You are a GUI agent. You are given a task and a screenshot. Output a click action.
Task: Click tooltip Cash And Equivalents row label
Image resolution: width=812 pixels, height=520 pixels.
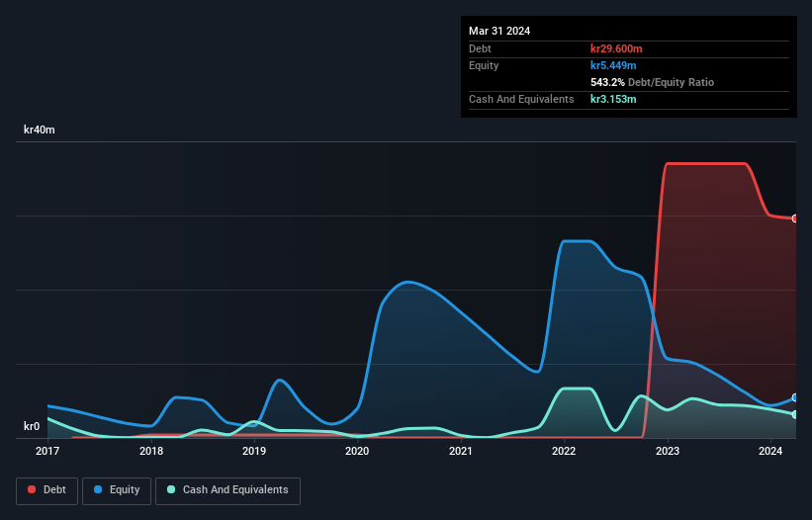521,99
